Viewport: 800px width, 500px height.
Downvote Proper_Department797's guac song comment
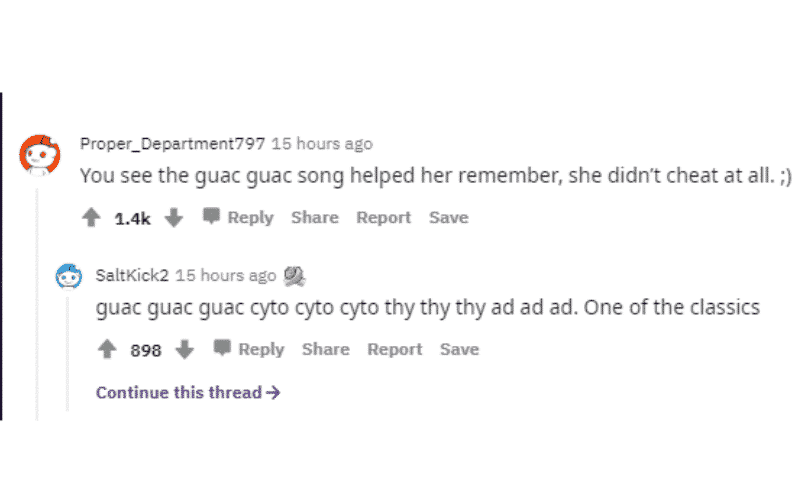point(173,217)
